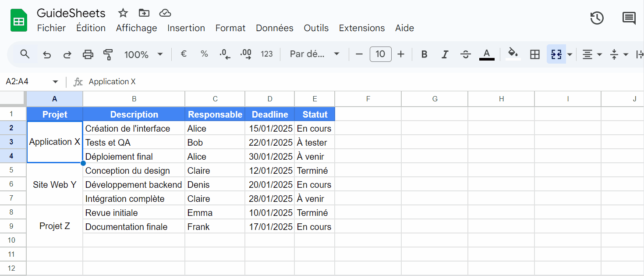Viewport: 644px width, 276px height.
Task: Select the Statut header cell
Action: point(315,115)
